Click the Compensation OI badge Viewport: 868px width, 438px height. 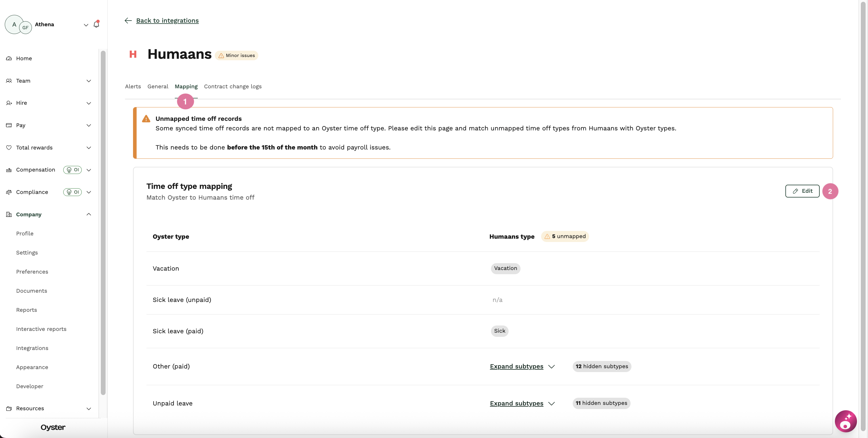click(72, 170)
